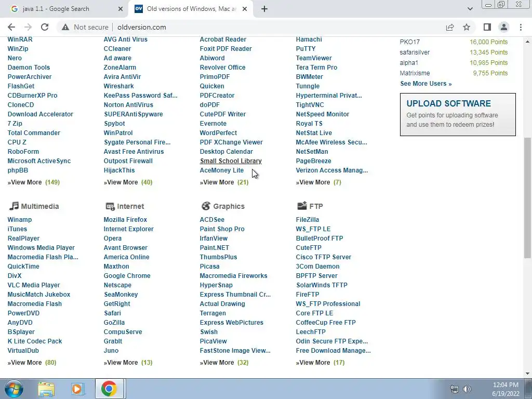Click the FTP category icon
Screen dimensions: 532x399
[x=302, y=206]
